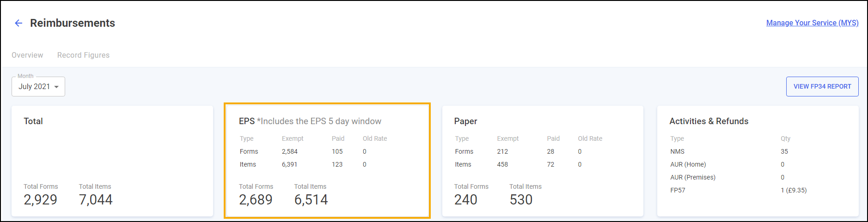Click the EPS total forms value 2,689
Image resolution: width=868 pixels, height=222 pixels.
pos(256,199)
